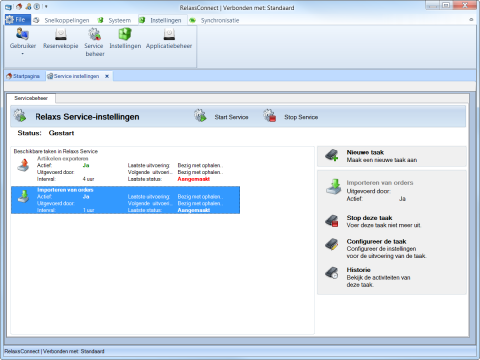Click the Nieuwe taak icon
Screen dimensions: 480x360
point(332,155)
